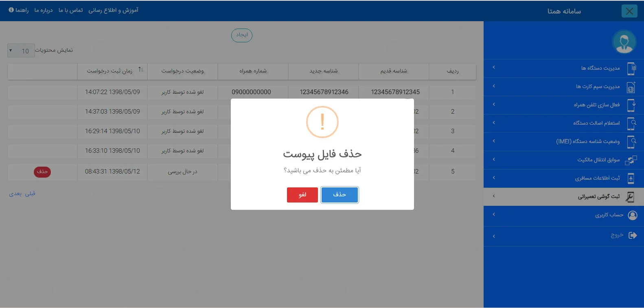Screen dimensions: 644x308
Task: Click the info icon beside راهنما
Action: click(11, 10)
